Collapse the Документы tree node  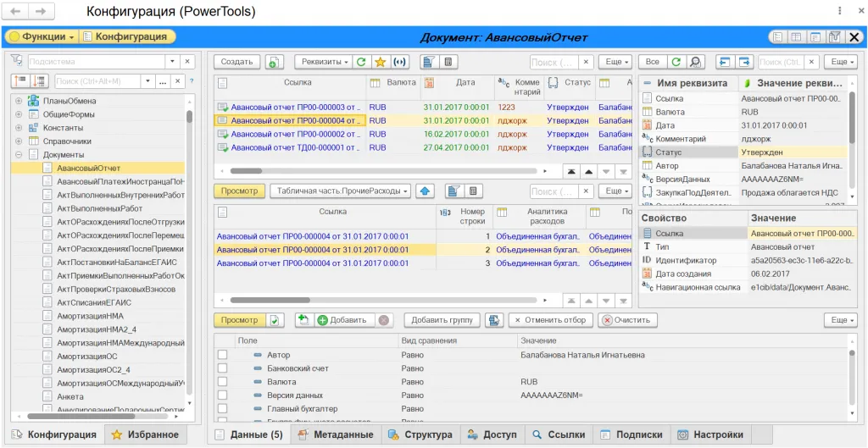coord(18,155)
